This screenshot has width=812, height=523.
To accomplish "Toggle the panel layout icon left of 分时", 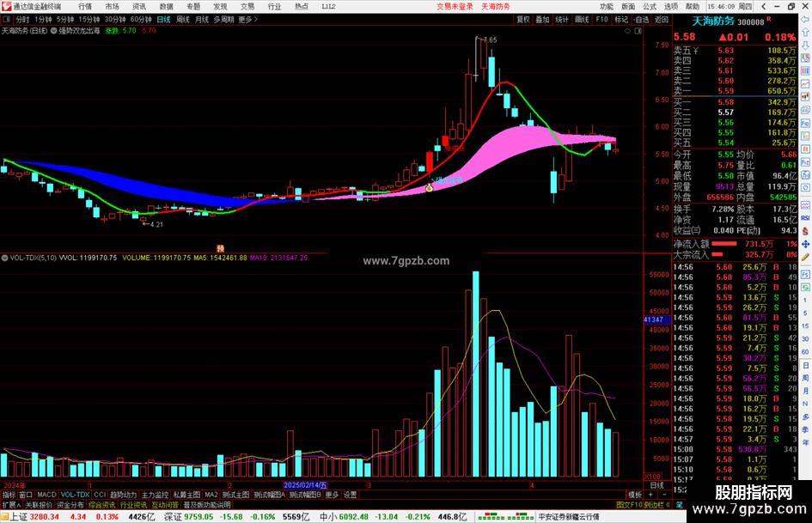I will click(x=6, y=19).
